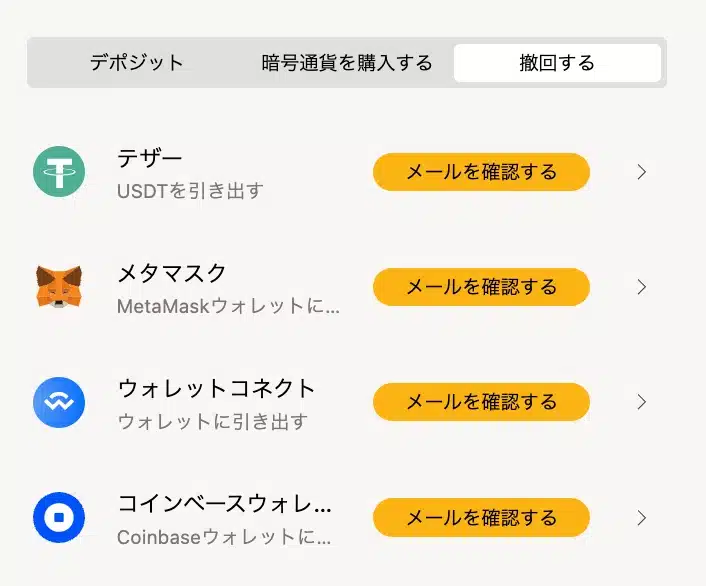
Task: Click the MetaMaskウォレットに… description
Action: tap(228, 306)
